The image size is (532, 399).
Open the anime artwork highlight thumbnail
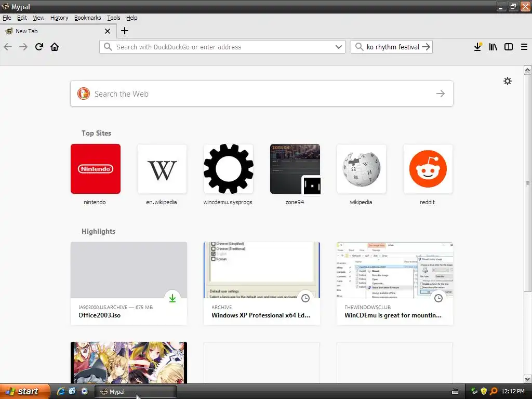point(129,362)
